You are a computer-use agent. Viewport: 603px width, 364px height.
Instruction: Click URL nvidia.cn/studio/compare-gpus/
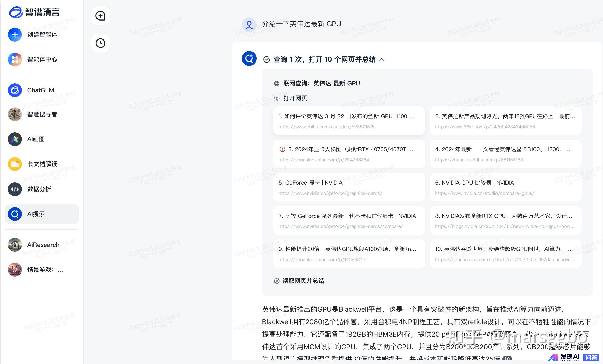(x=484, y=193)
